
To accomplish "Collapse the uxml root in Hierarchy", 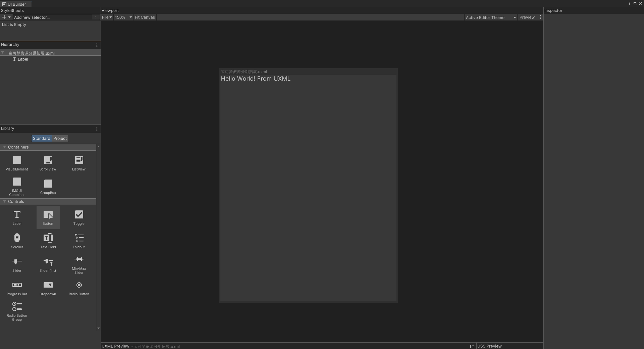I will (x=3, y=53).
